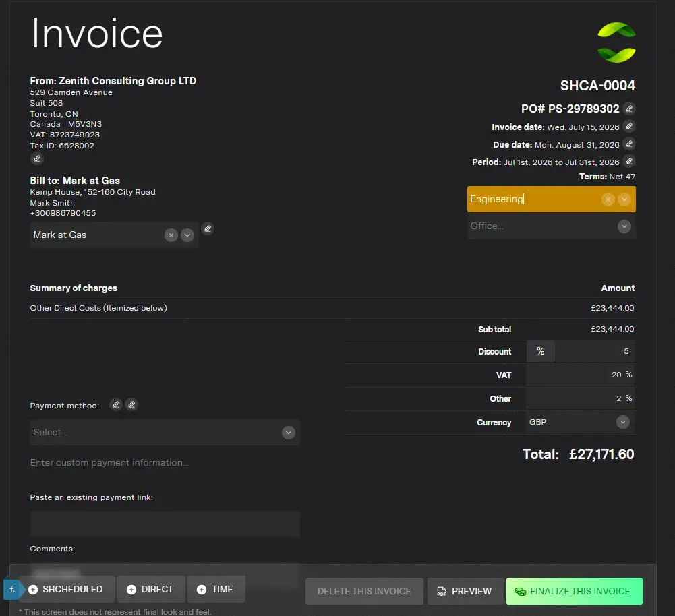Screen dimensions: 675x616
Task: Expand the Mark at Gas client dropdown
Action: [x=187, y=235]
